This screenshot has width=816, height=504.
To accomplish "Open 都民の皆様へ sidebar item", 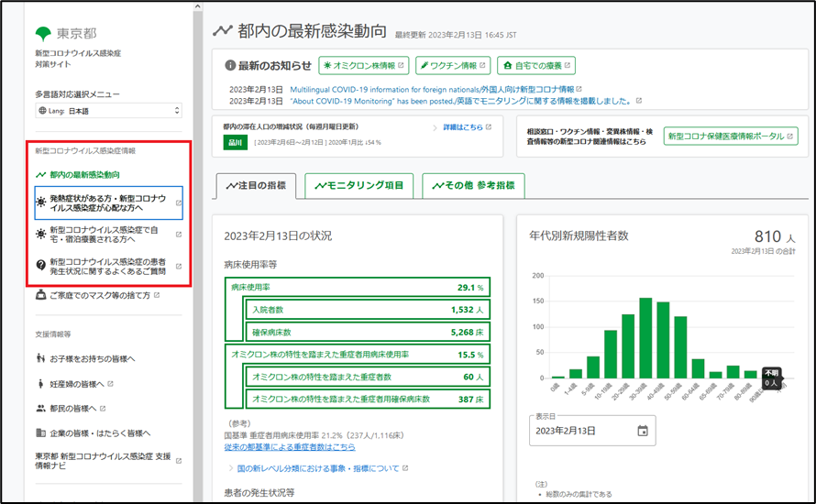I will 73,409.
